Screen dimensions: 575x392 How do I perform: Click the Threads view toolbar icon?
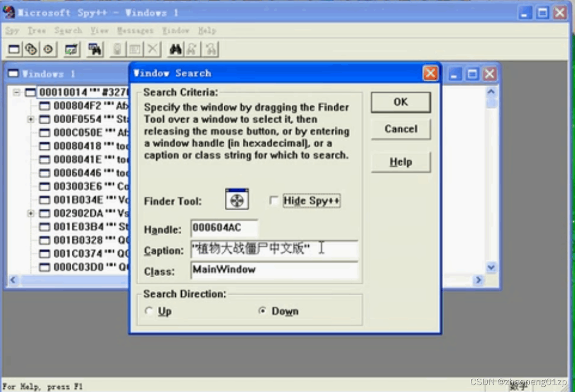click(48, 49)
